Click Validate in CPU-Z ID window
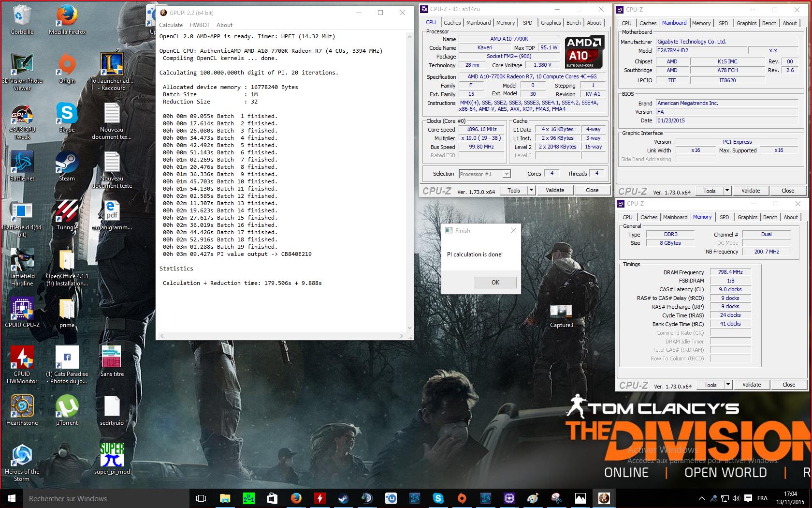 tap(555, 190)
